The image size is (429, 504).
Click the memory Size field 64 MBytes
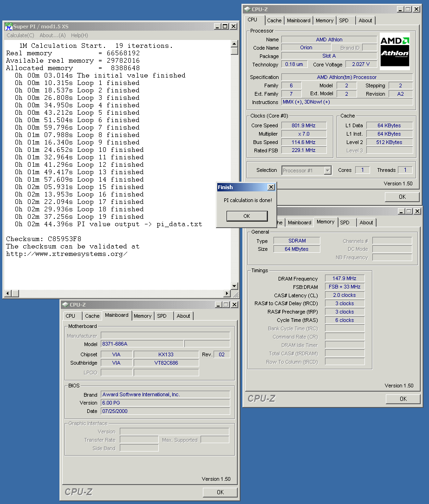[x=297, y=249]
